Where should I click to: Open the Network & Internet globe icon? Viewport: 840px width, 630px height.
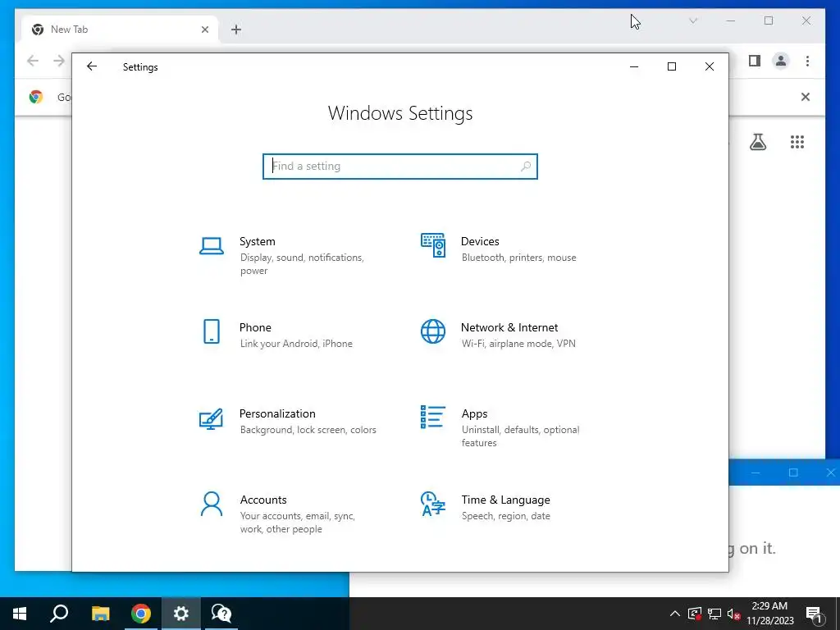coord(433,331)
